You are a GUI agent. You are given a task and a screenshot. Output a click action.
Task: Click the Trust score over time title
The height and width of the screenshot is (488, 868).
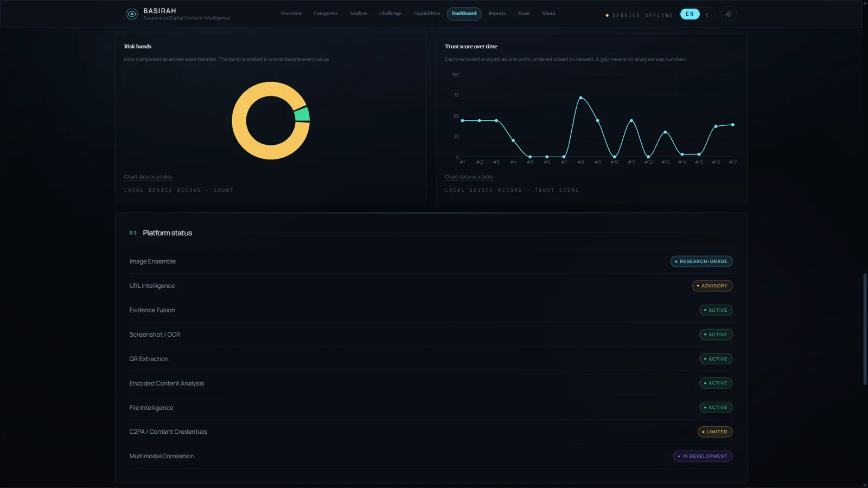click(471, 47)
